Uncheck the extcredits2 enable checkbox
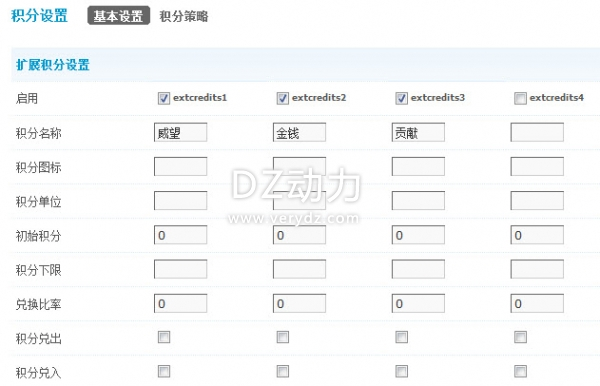Screen dimensions: 600x386 tap(282, 98)
